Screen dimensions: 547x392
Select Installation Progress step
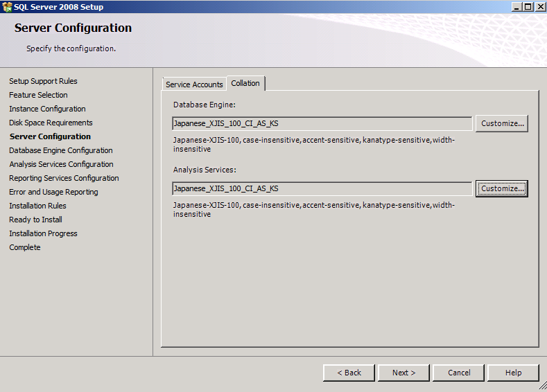43,234
